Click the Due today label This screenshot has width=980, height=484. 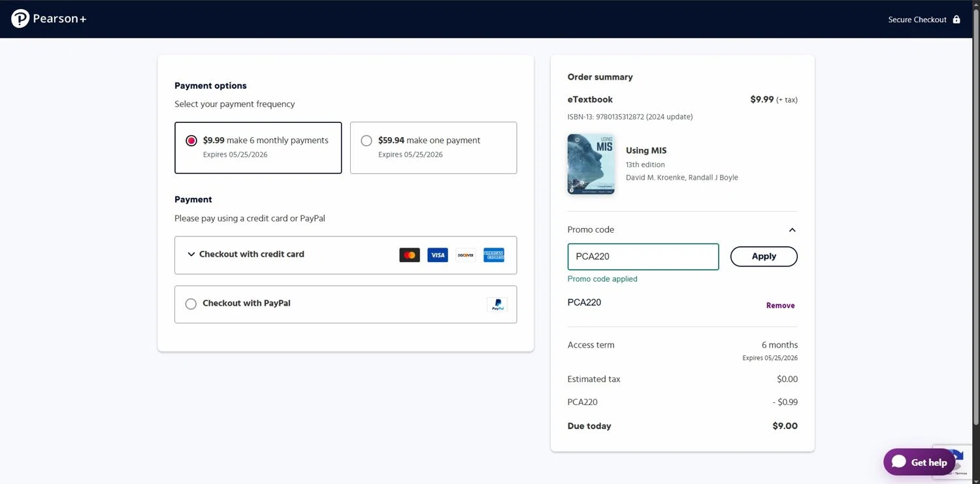pos(589,426)
